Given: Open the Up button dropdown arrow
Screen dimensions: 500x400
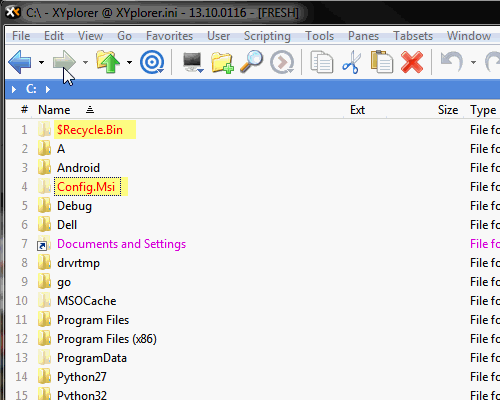Looking at the screenshot, I should (x=129, y=62).
